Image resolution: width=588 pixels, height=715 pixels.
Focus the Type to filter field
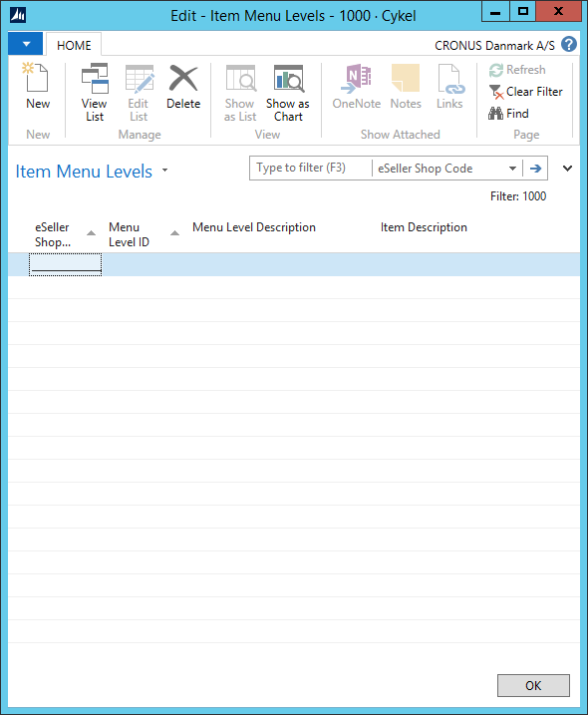click(x=311, y=169)
